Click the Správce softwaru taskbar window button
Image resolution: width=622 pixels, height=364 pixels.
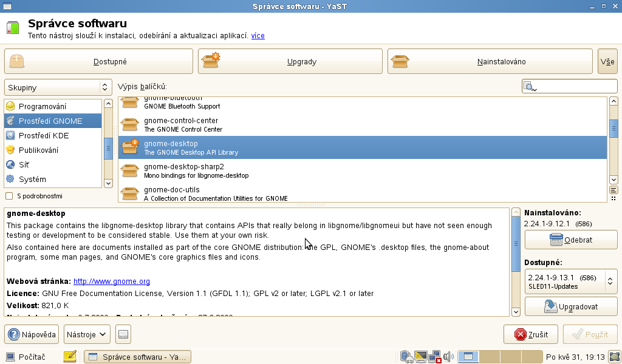pyautogui.click(x=138, y=357)
